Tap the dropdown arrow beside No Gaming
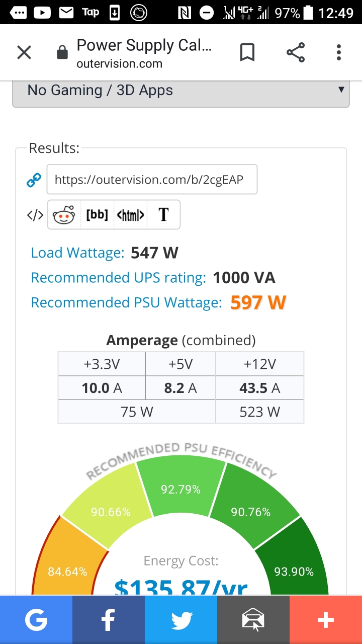 tap(341, 90)
